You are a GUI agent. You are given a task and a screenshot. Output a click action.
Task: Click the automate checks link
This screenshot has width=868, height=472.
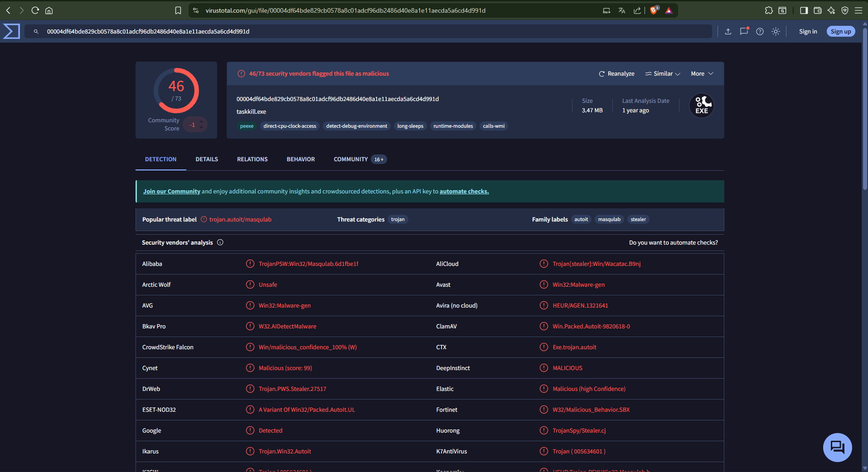click(x=464, y=191)
